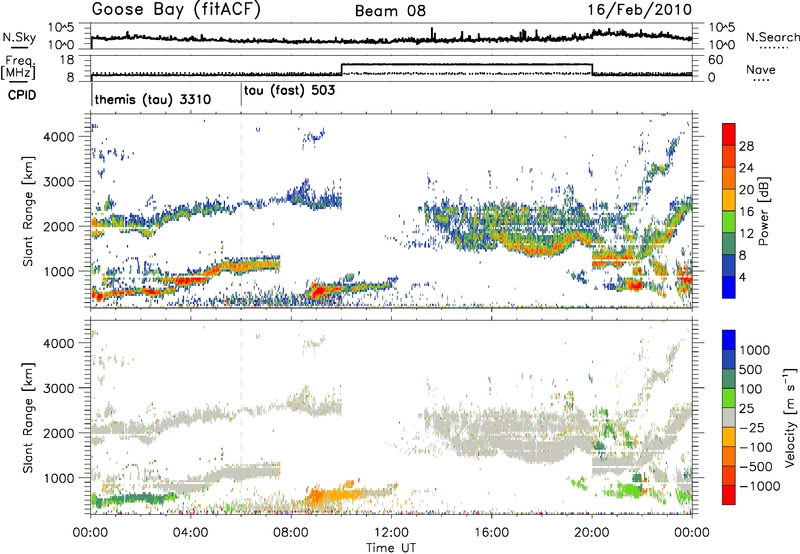Click power panel's 'Slant Range [km]' axis title
800x554 pixels.
[x=28, y=211]
